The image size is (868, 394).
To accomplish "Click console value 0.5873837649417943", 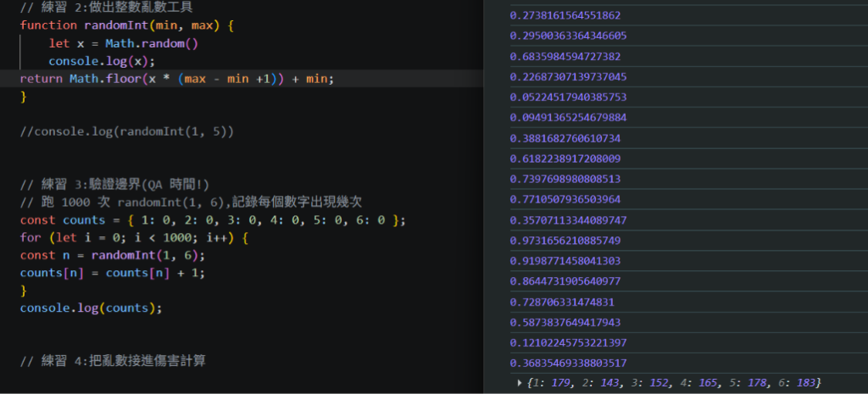I will coord(565,322).
